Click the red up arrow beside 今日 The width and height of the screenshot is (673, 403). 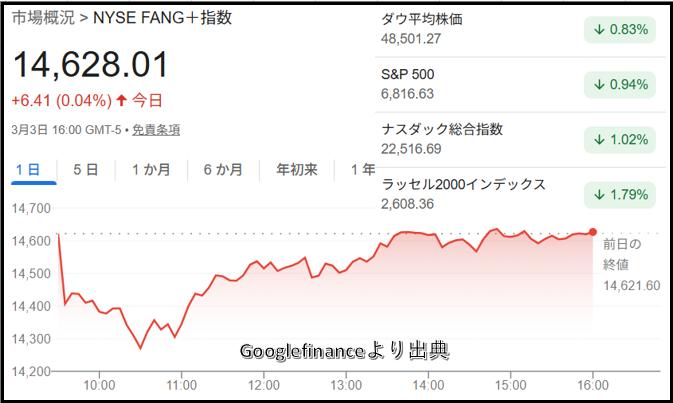point(122,100)
